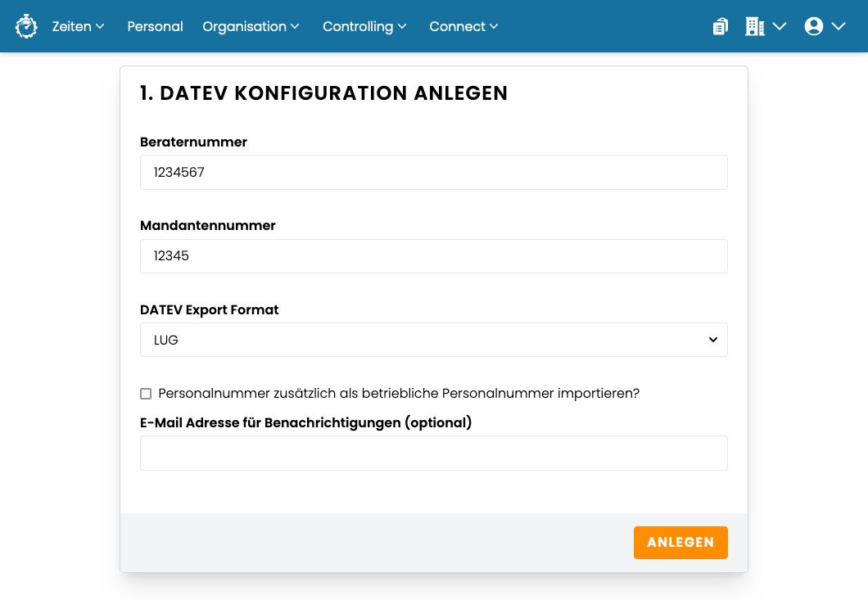Open the DATEV Export Format dropdown
Screen dimensions: 868x600
tap(433, 340)
